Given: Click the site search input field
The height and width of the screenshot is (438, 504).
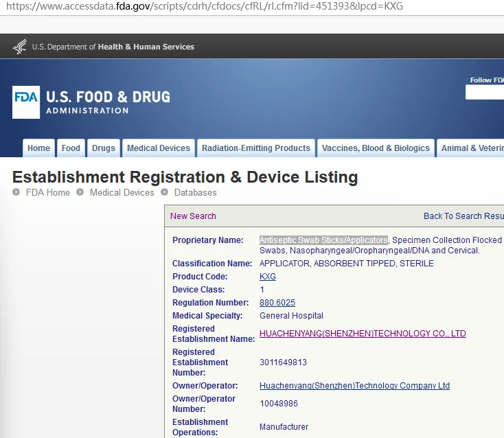Looking at the screenshot, I should click(x=485, y=92).
